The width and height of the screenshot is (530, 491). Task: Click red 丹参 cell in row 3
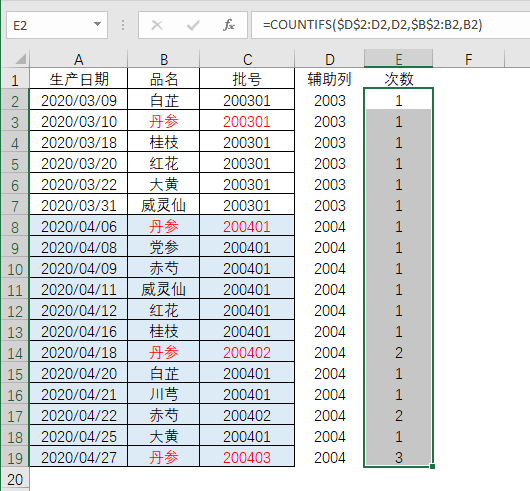[164, 121]
